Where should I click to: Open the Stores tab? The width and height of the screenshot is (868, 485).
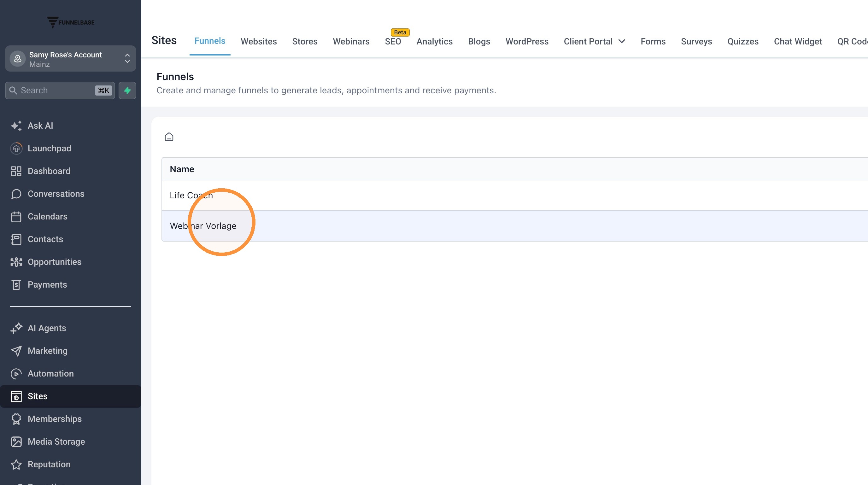click(x=305, y=41)
